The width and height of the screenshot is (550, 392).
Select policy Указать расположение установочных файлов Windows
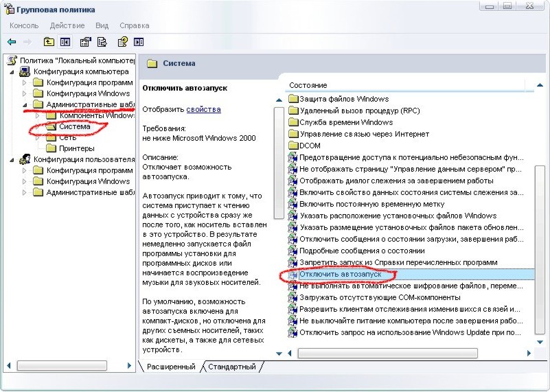point(393,216)
